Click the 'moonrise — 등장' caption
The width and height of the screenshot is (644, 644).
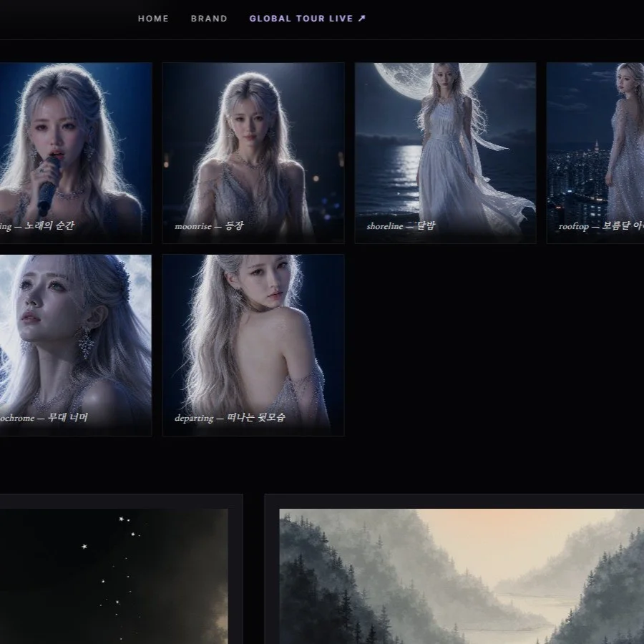pyautogui.click(x=209, y=226)
